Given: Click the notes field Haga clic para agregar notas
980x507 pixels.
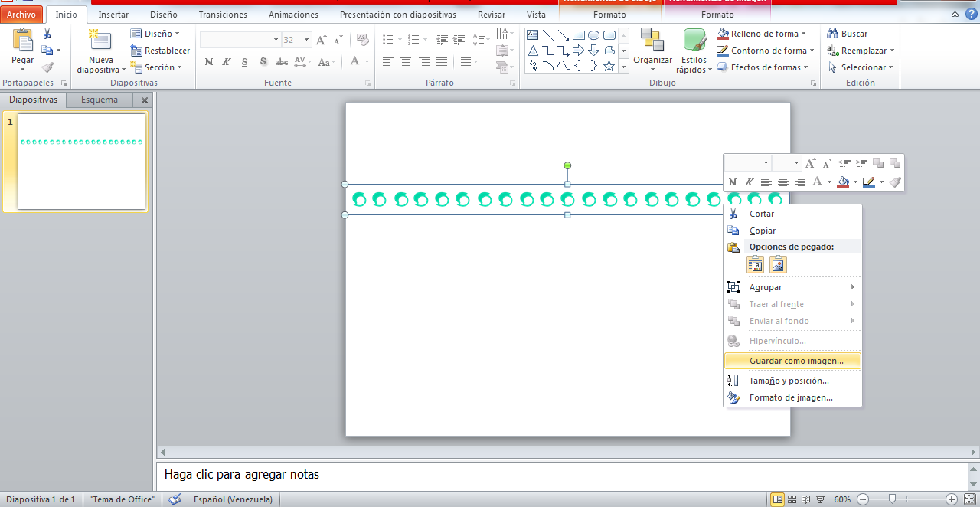Looking at the screenshot, I should (563, 475).
